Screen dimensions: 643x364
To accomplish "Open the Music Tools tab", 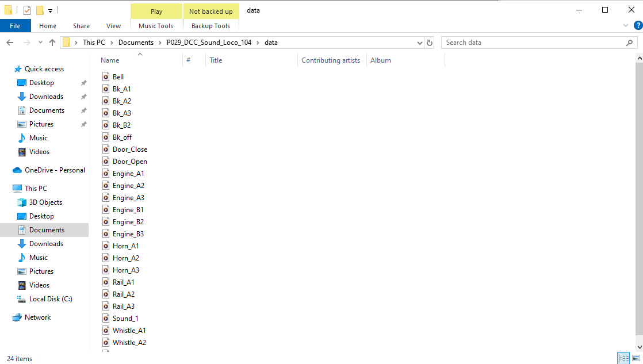I will tap(156, 26).
